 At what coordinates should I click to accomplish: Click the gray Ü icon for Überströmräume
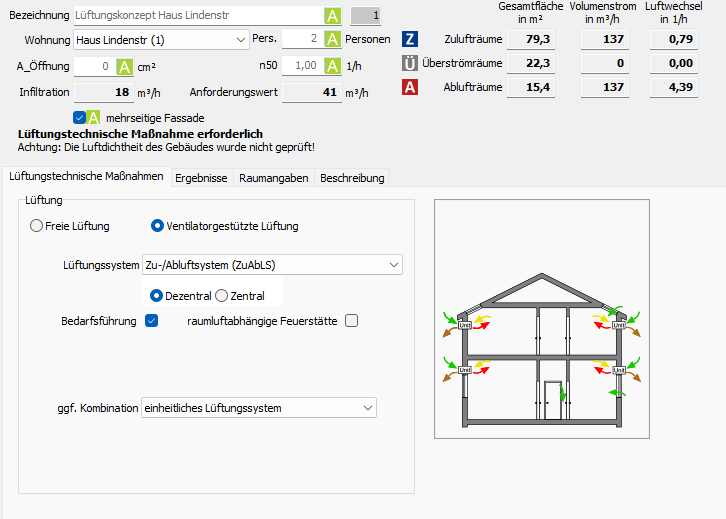tap(410, 64)
